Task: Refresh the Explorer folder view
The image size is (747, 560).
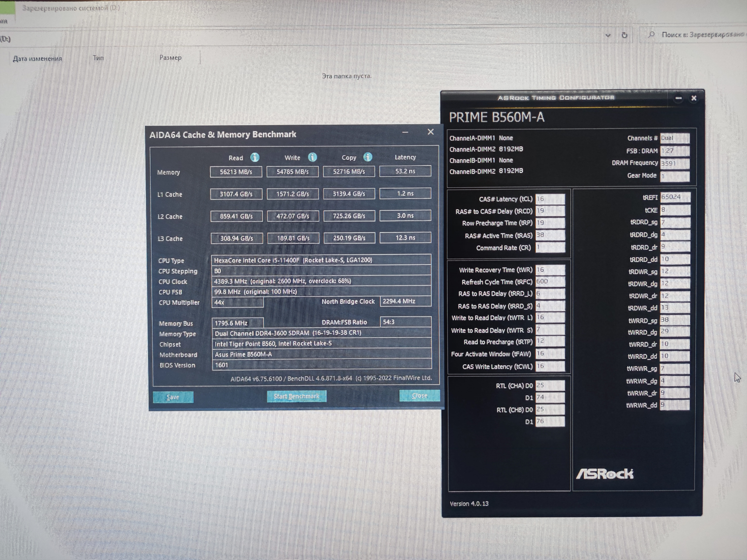Action: pos(624,35)
